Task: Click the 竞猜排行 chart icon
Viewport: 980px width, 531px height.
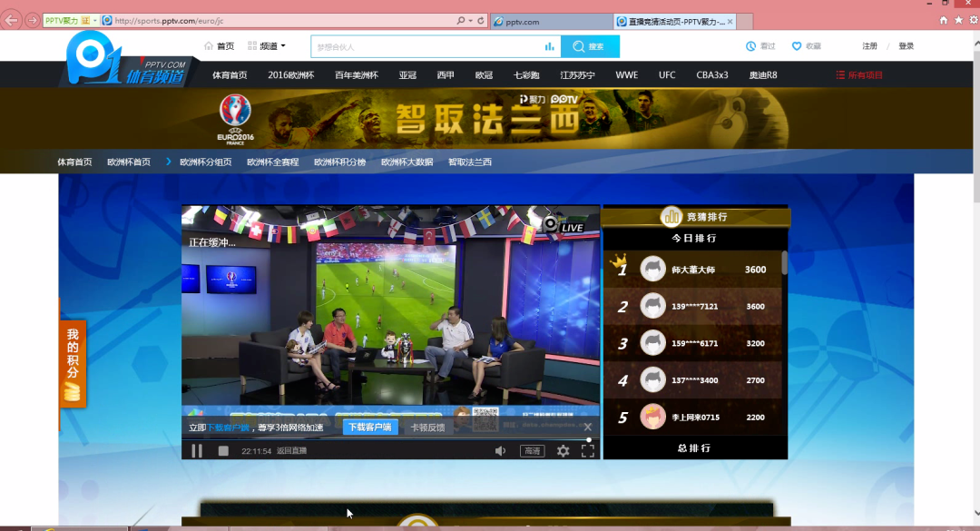Action: point(671,217)
